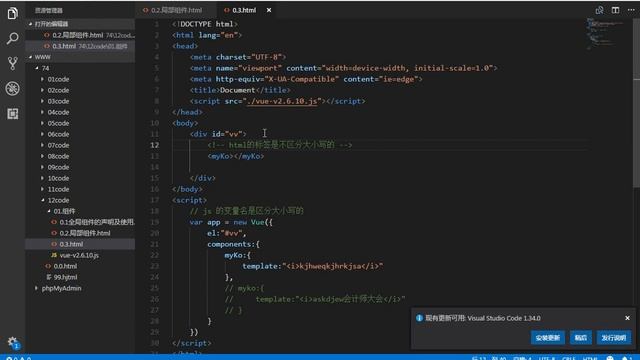This screenshot has height=360, width=640.
Task: Click line number 12 in gutter
Action: click(x=155, y=145)
